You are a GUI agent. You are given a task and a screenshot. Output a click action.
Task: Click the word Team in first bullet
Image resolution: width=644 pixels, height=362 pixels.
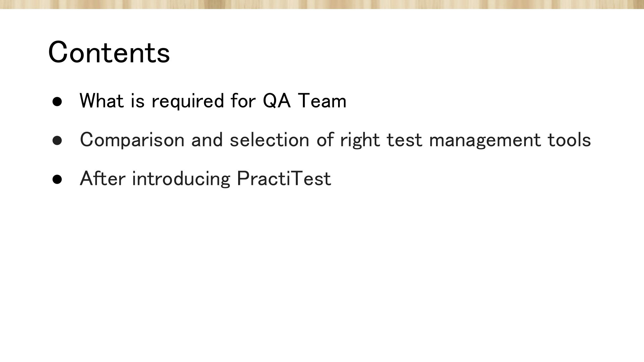(x=322, y=101)
